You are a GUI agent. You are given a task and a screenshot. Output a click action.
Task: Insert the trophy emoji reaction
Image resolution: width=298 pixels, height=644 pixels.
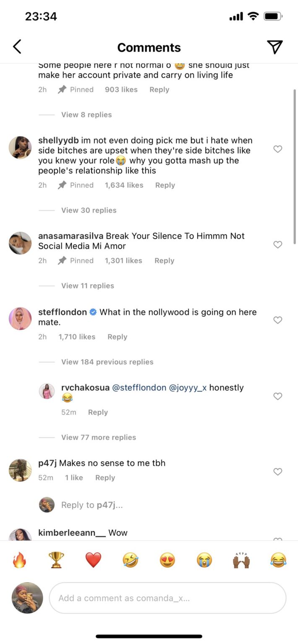point(56,560)
